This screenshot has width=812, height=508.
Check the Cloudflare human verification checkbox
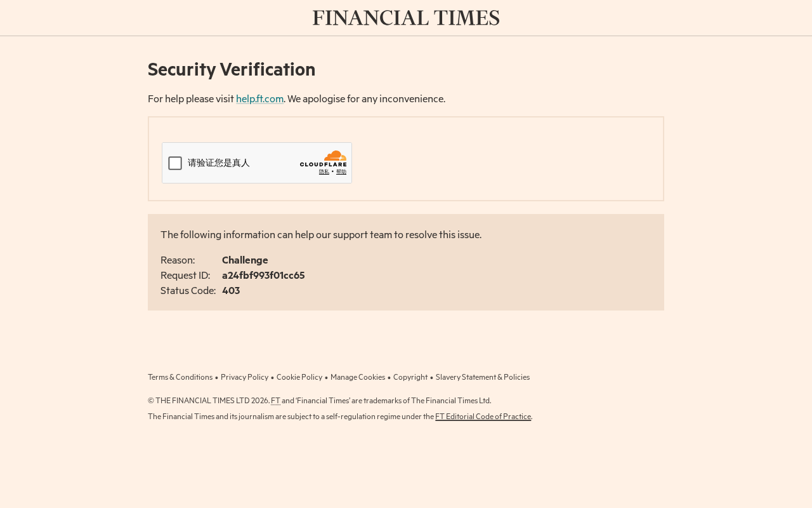click(175, 163)
